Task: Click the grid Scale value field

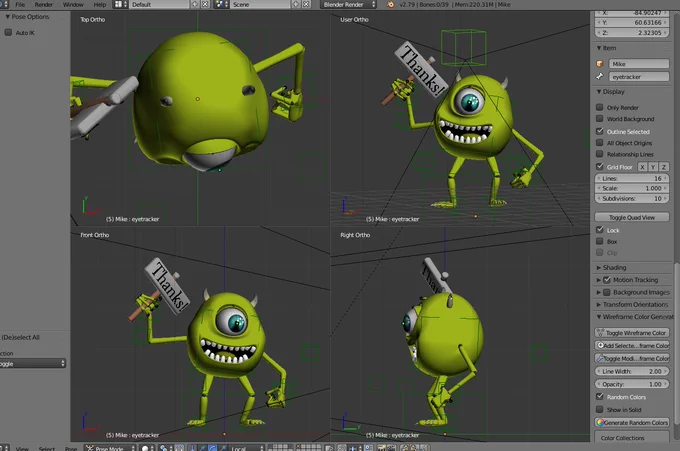Action: click(632, 188)
